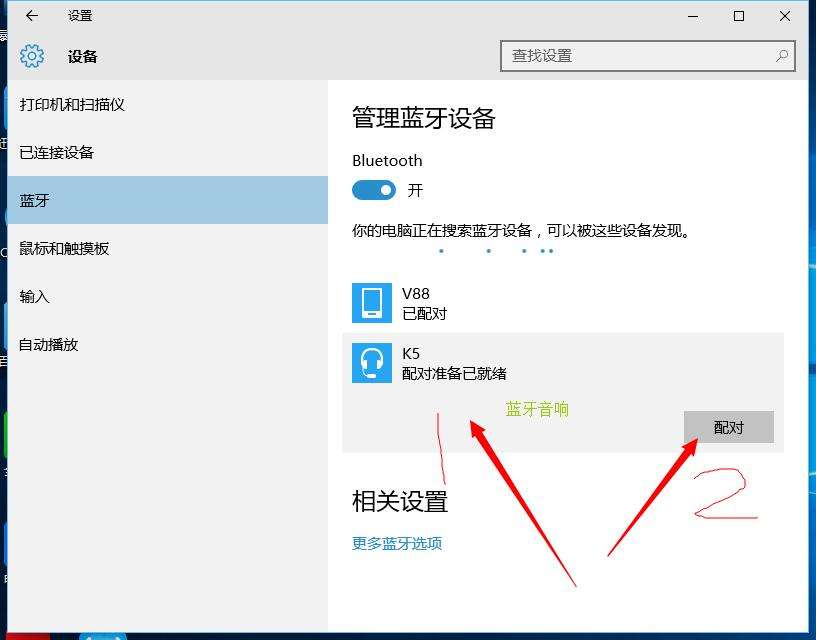Turn off the Bluetooth toggle switch
Screen dimensions: 816x640
(373, 190)
